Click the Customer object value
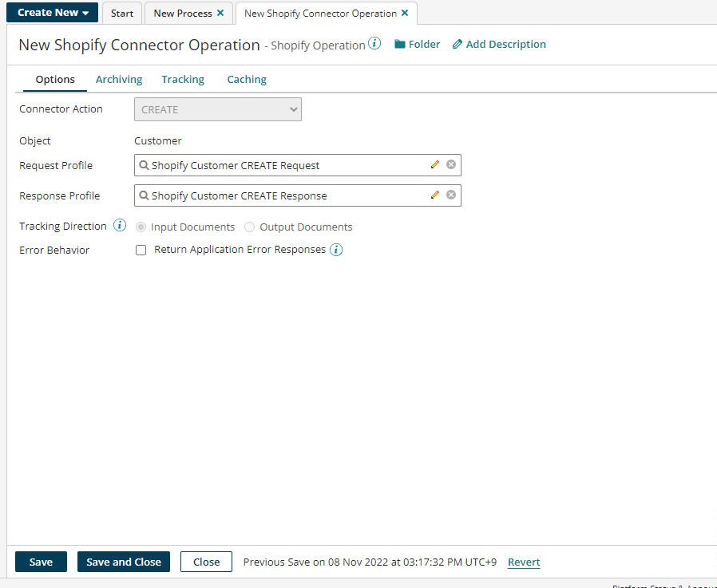Screen dimensions: 717x588 158,140
